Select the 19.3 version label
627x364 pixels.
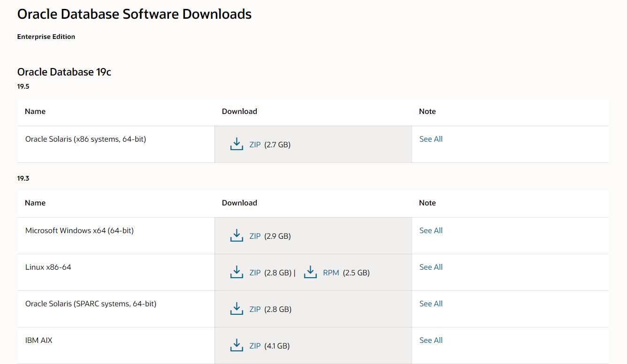pos(23,178)
